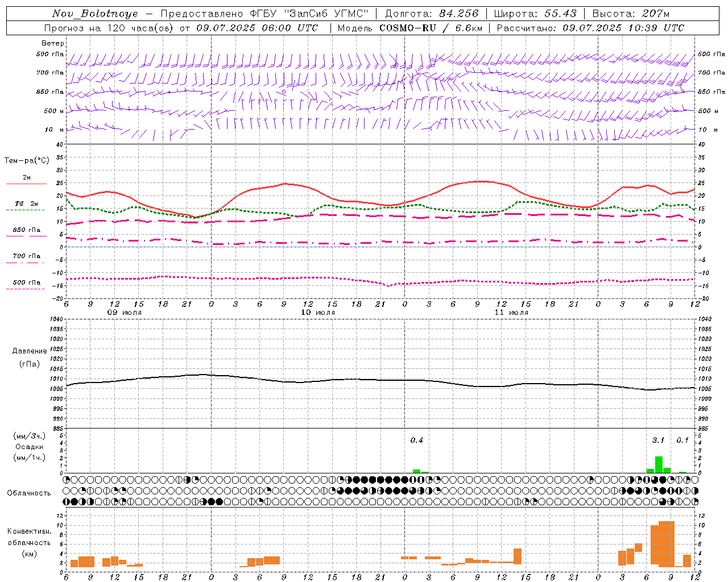Viewport: 728px width, 582px height.
Task: Click the model name COSMO-RU / 6.6км
Action: coord(431,28)
